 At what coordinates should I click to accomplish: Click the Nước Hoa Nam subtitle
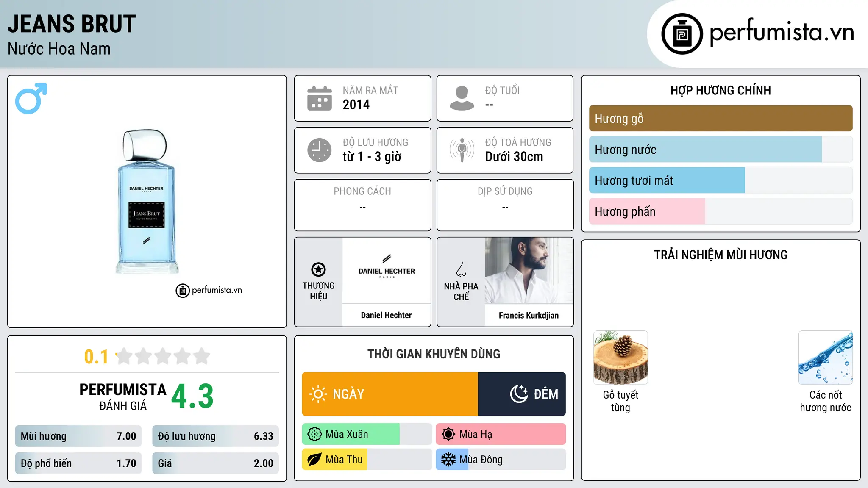59,49
